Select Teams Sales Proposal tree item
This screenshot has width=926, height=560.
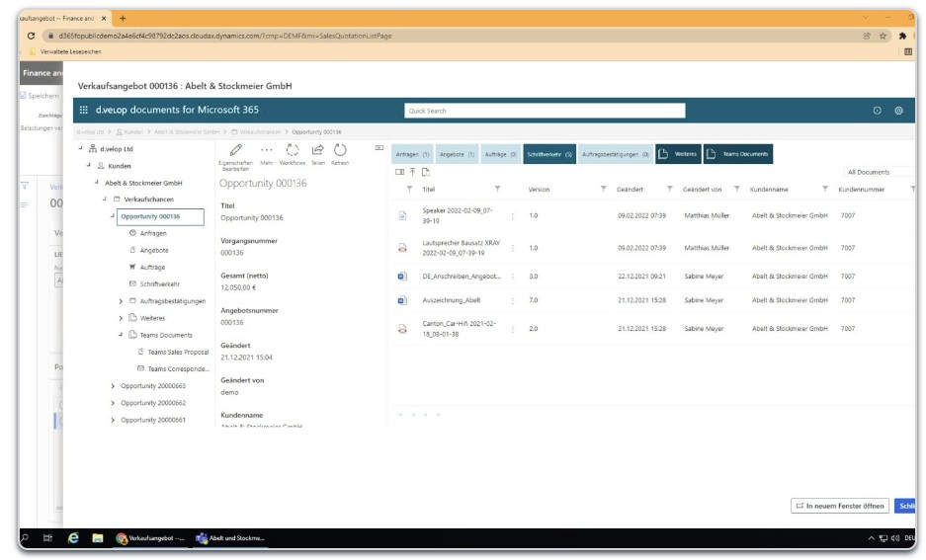tap(178, 353)
